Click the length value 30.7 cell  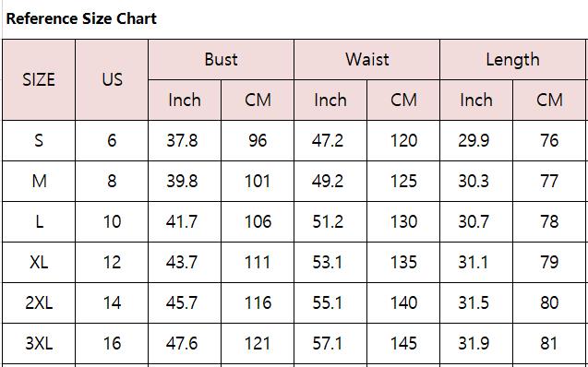(476, 221)
